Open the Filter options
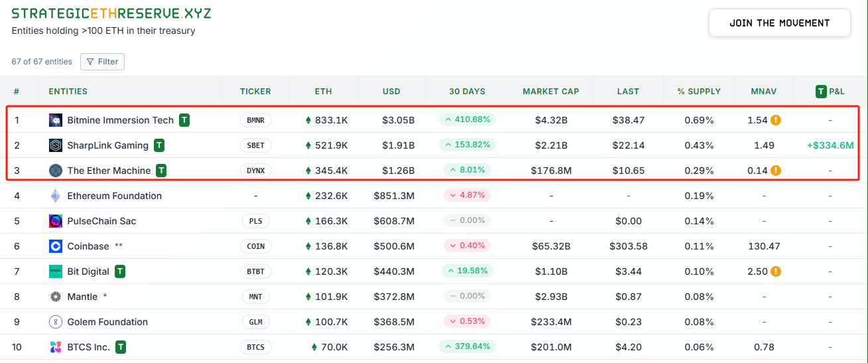This screenshot has width=868, height=363. coord(102,62)
